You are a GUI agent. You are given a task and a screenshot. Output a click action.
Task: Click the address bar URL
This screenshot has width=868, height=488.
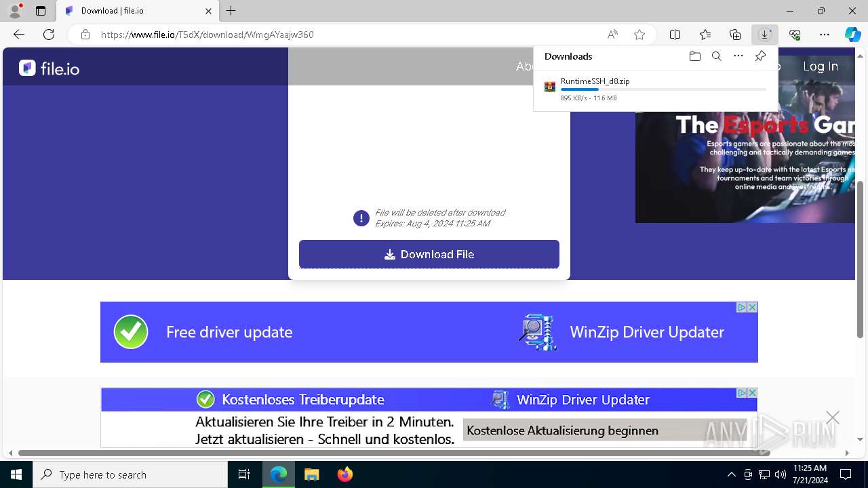[208, 35]
